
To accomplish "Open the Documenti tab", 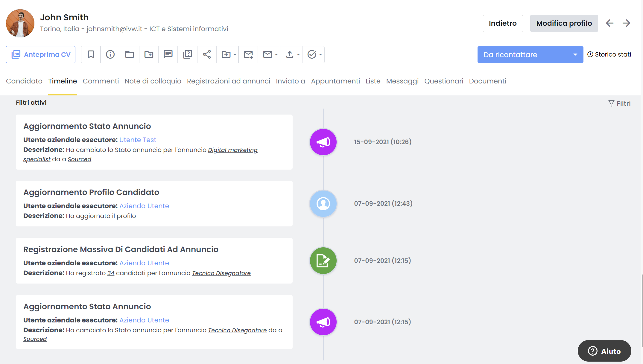I will tap(487, 81).
